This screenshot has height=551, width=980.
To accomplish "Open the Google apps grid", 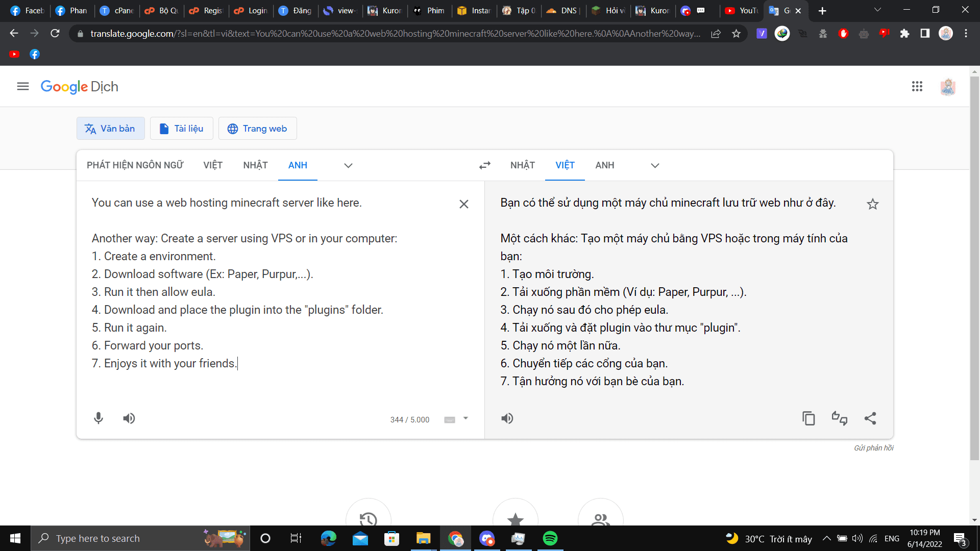I will coord(917,86).
